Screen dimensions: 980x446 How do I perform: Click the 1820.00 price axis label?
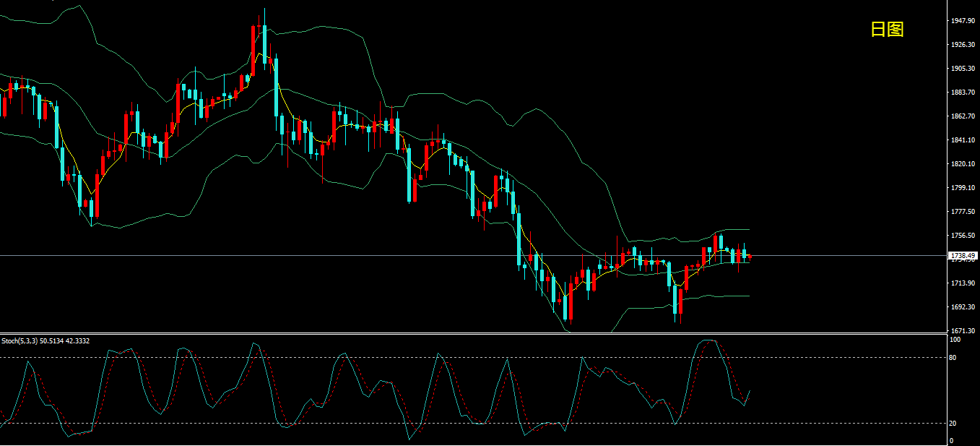963,164
